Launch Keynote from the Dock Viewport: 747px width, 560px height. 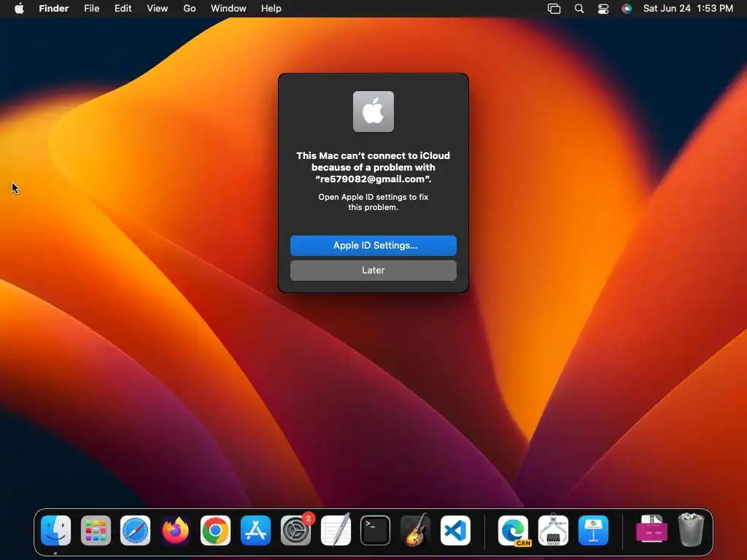coord(593,531)
